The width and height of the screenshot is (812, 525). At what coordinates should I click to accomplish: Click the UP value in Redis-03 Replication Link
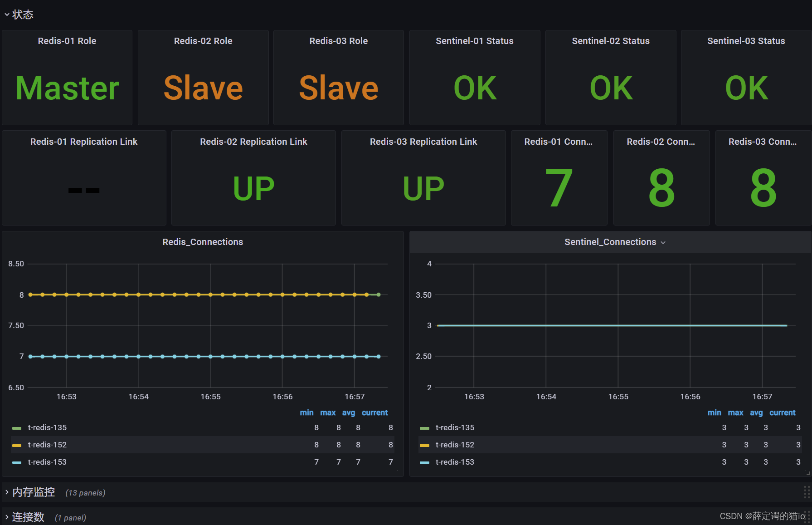[x=423, y=188]
